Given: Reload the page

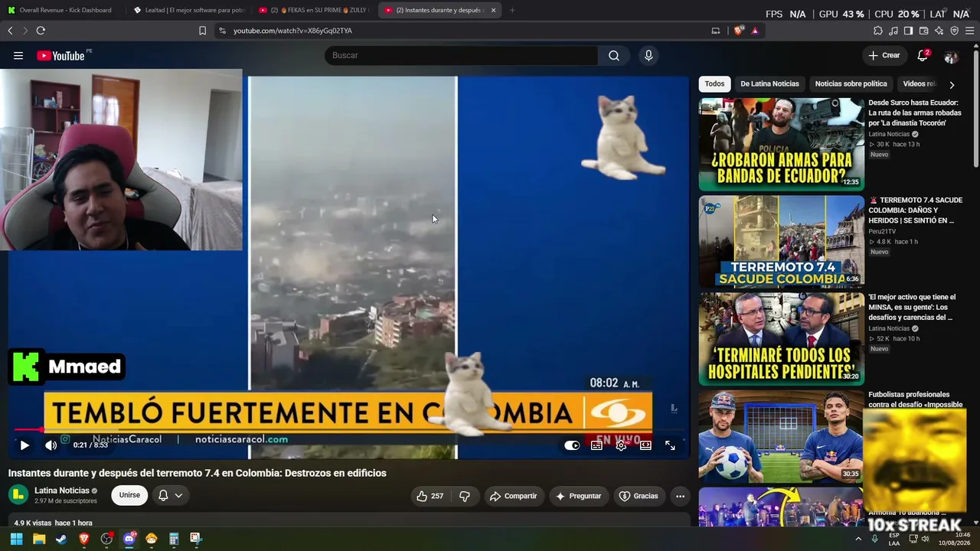Looking at the screenshot, I should 41,31.
